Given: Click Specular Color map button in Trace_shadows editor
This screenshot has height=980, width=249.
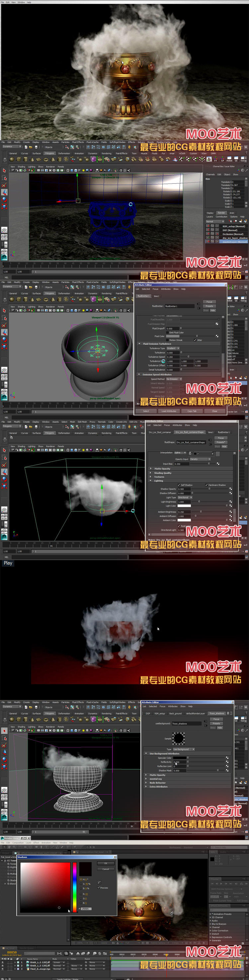Looking at the screenshot, I should pyautogui.click(x=227, y=758).
